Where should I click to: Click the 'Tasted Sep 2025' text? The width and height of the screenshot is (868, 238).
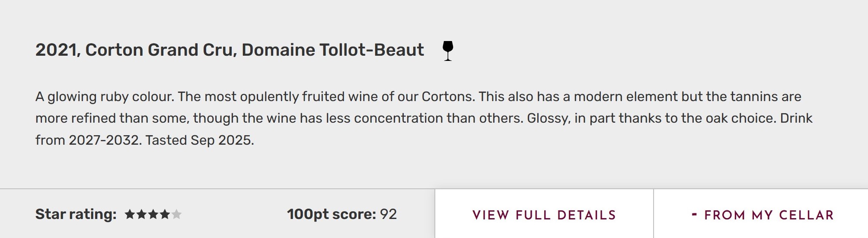[199, 140]
